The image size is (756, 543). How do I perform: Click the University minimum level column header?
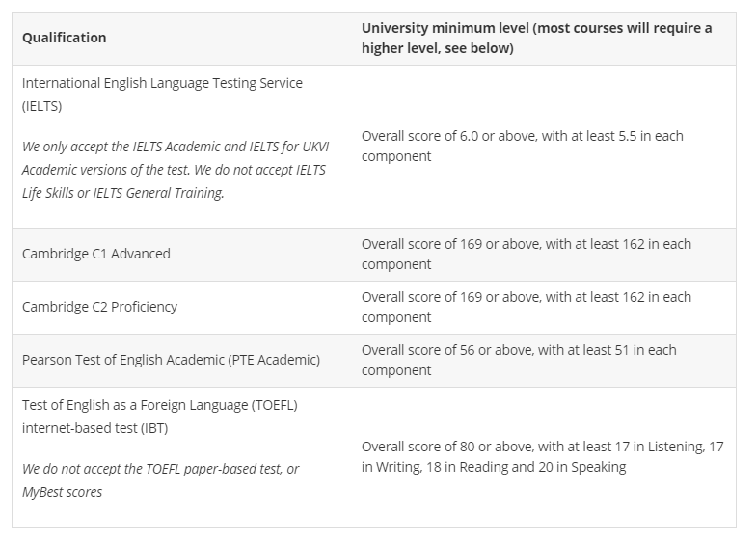point(536,39)
